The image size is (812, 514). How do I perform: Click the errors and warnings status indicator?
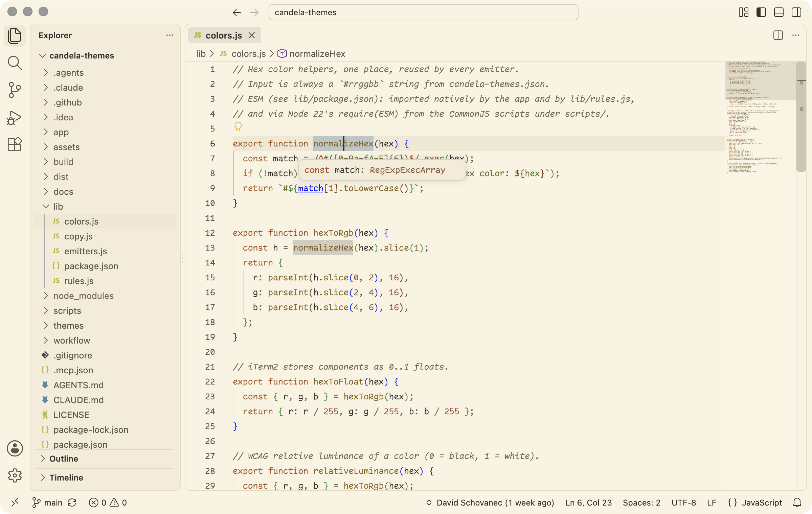[108, 503]
